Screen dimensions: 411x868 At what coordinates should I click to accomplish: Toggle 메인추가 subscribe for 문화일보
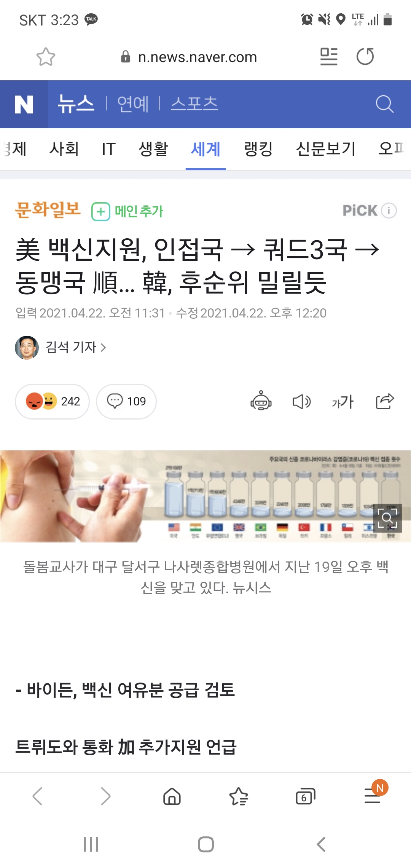(127, 211)
